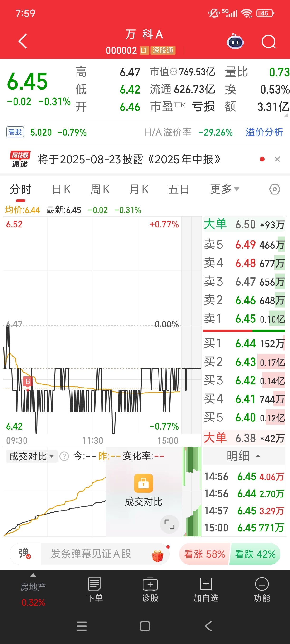Tap Android home button
Screen dimensions: 290x644
pos(145,626)
